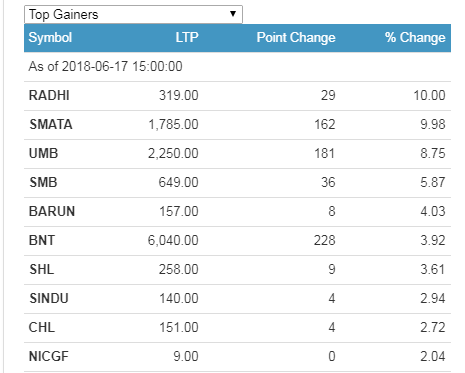The width and height of the screenshot is (465, 373).
Task: Click the 6,040.00 LTP value for BNT
Action: (173, 241)
